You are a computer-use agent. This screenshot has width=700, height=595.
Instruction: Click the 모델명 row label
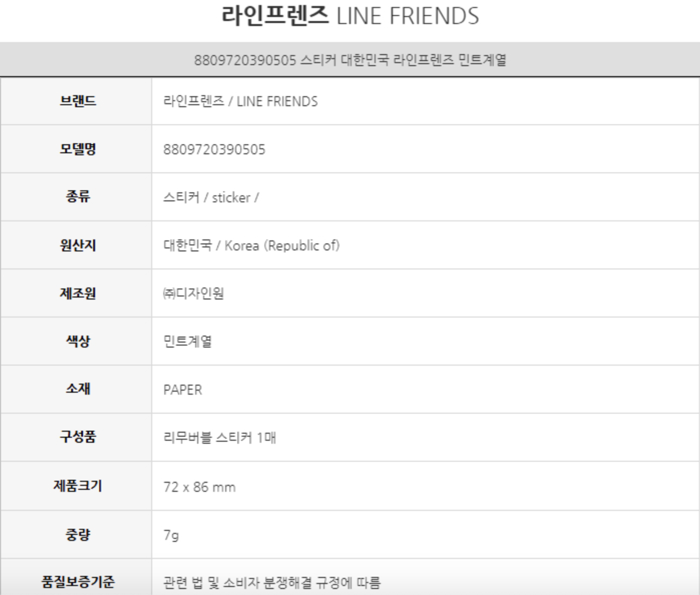coord(78,149)
